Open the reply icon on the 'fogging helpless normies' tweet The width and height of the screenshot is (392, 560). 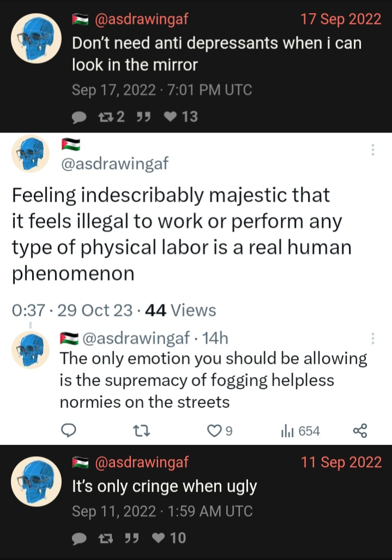(x=69, y=430)
